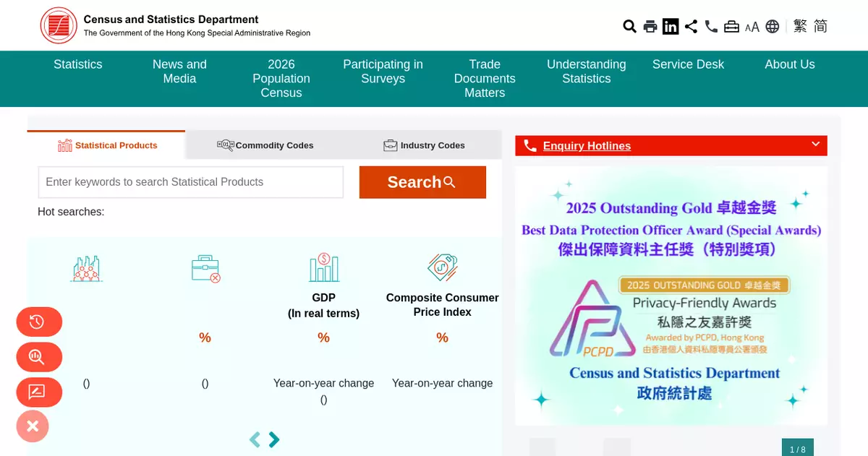Open the Understanding Statistics menu
868x456 pixels.
click(586, 72)
